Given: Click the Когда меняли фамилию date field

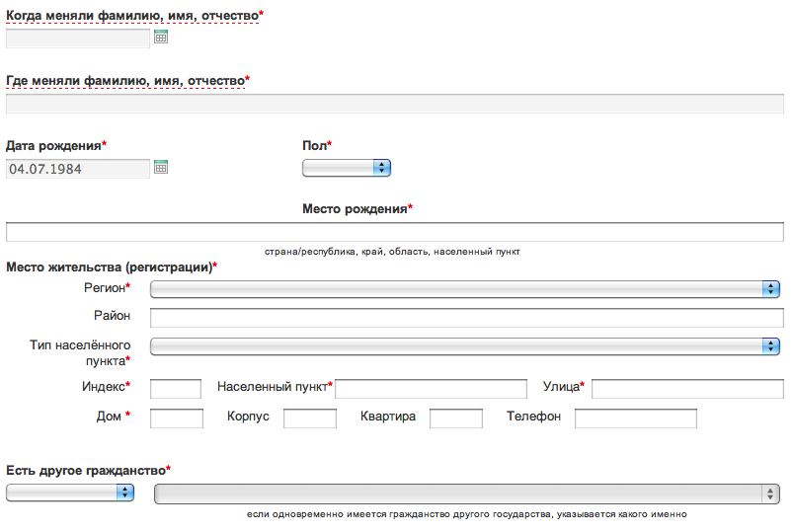Looking at the screenshot, I should coord(78,38).
